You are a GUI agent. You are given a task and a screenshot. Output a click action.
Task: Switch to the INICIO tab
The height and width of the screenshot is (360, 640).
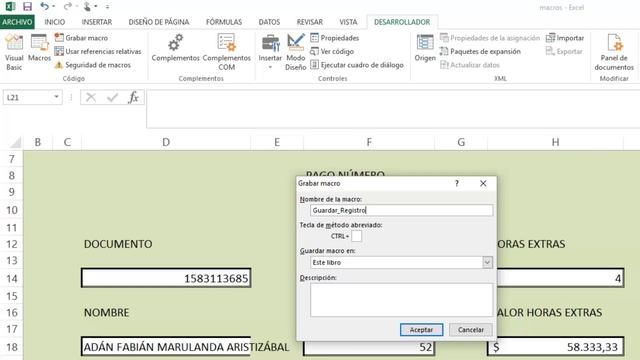55,22
